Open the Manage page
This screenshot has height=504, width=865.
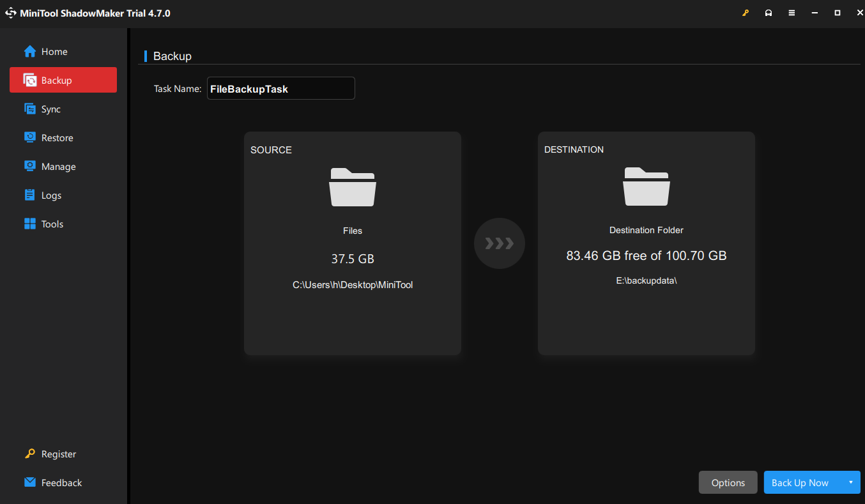click(x=63, y=167)
